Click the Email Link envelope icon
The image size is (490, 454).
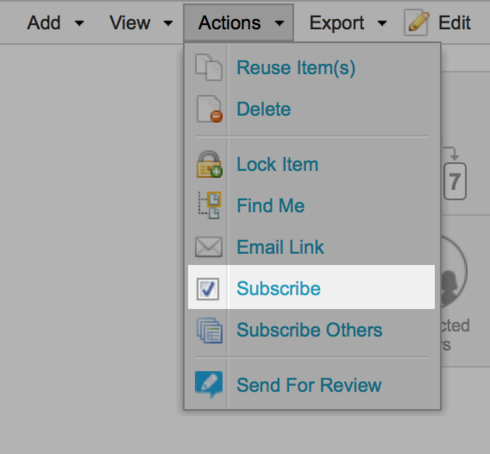click(209, 247)
